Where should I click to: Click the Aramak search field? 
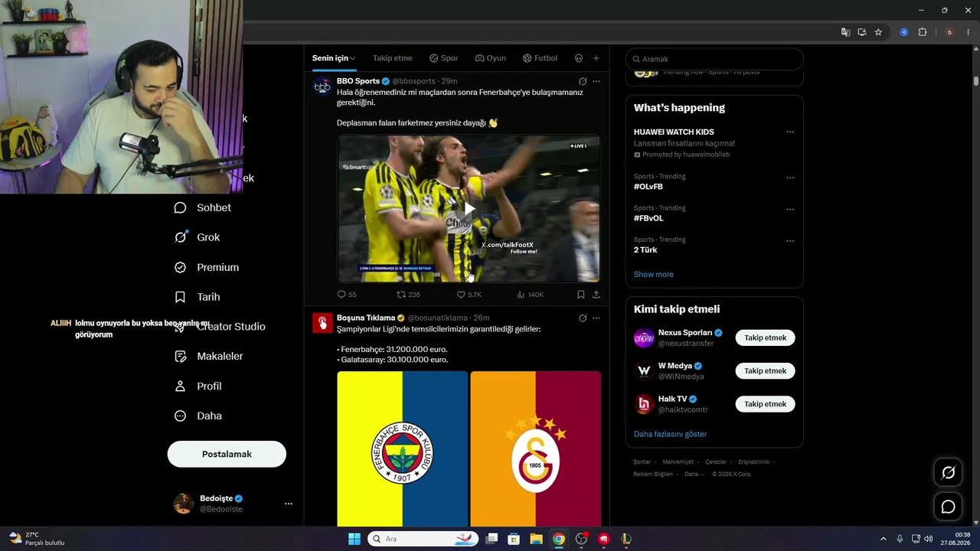coord(714,59)
